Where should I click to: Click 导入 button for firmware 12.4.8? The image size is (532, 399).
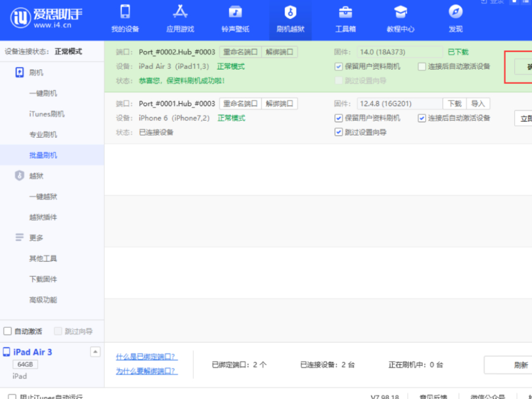tap(478, 103)
